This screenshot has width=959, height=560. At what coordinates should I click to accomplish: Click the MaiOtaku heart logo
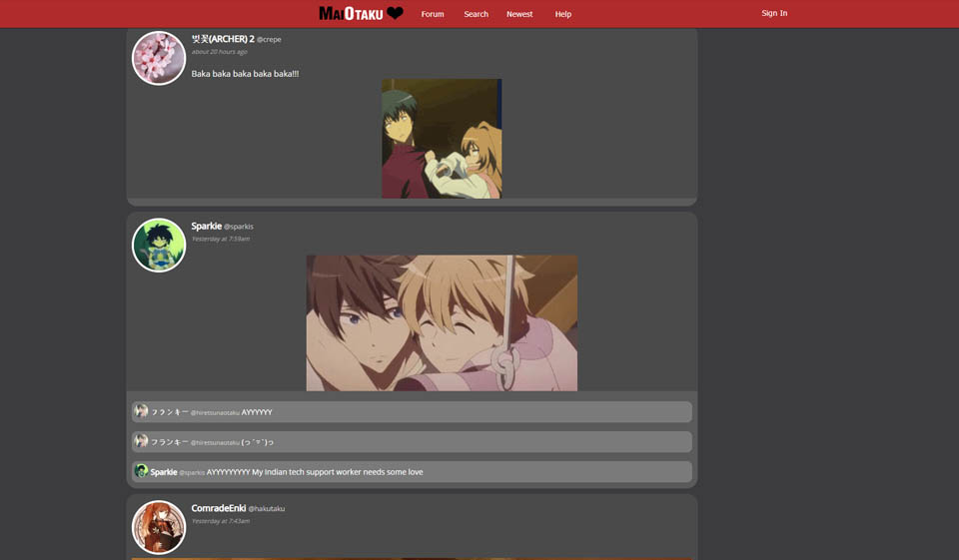click(x=361, y=14)
